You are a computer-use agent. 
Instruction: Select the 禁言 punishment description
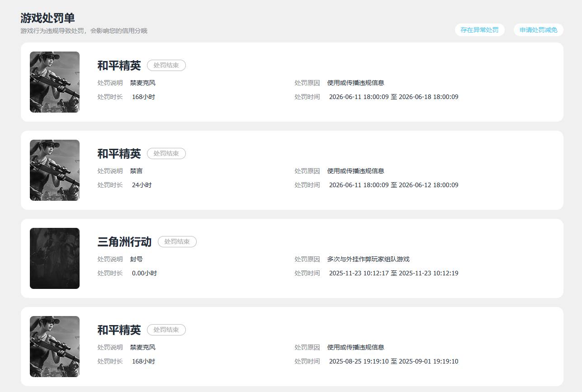pos(136,171)
